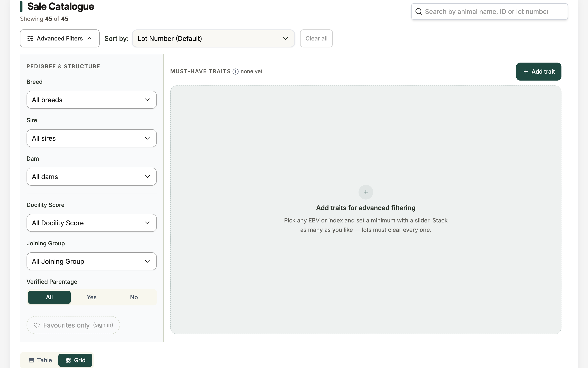This screenshot has width=588, height=368.
Task: Click the 'Showing 45 of 45' text
Action: click(x=44, y=19)
